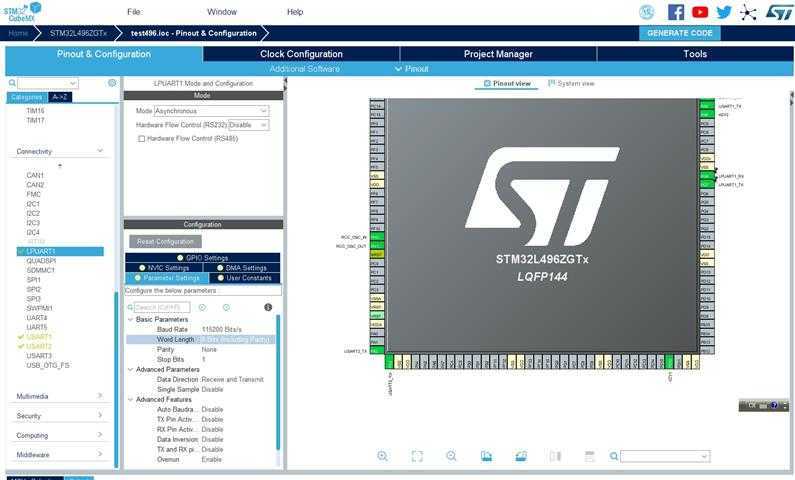Open the Pinout dropdown menu
This screenshot has height=480, width=795.
tap(412, 69)
